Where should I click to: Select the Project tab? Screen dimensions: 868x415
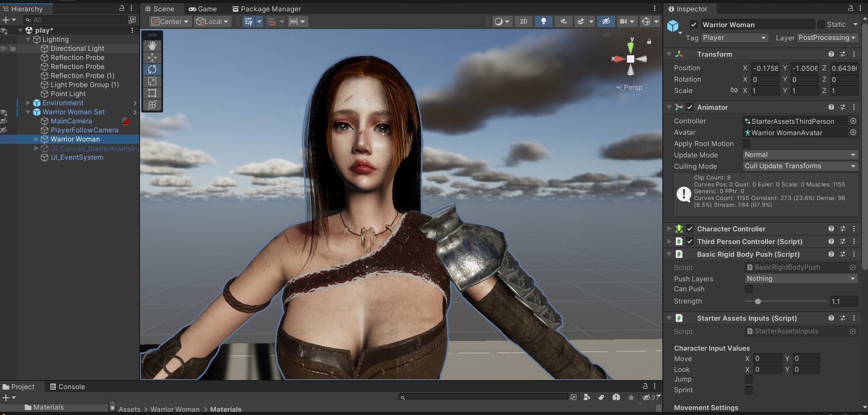19,386
